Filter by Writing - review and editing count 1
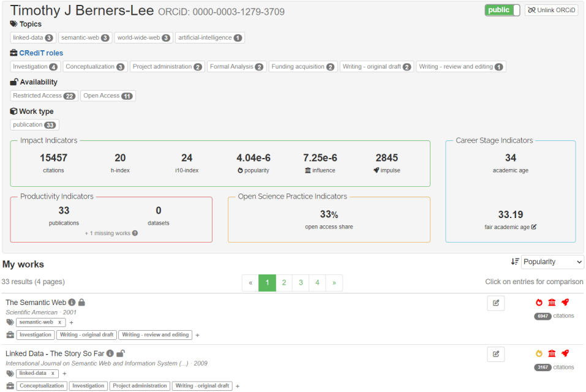 tap(461, 67)
